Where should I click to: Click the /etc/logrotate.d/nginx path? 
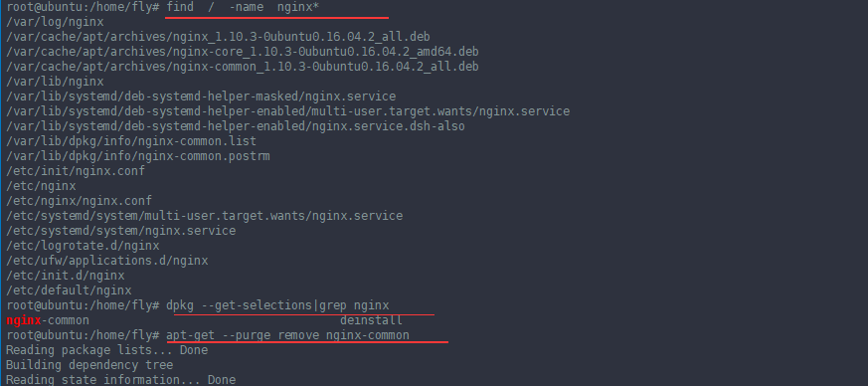(x=83, y=247)
